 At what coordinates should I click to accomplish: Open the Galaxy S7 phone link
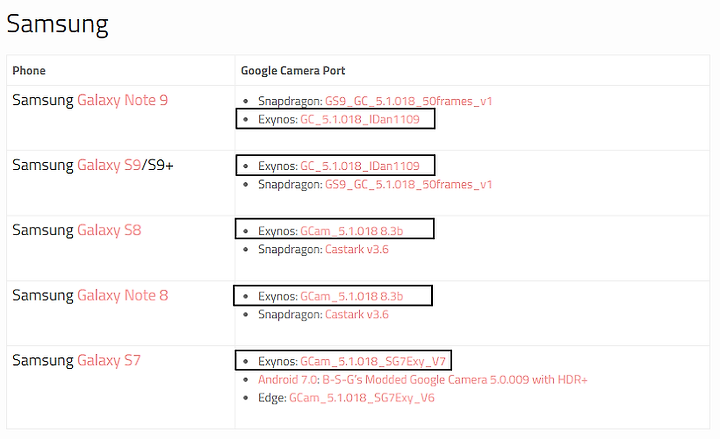[x=109, y=360]
